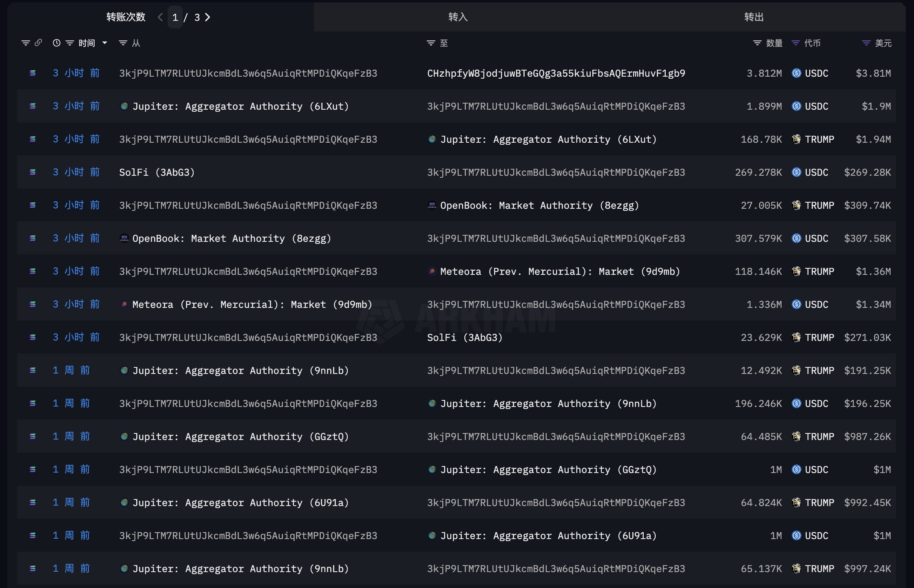Screen dimensions: 914x588
Task: Click Solana icon on the 307.579K USDC row
Action: 33,238
